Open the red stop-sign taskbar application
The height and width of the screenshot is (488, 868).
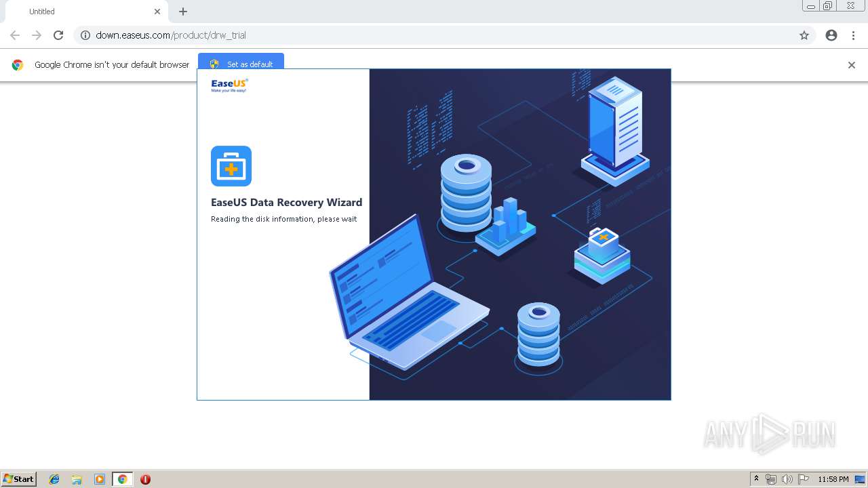pos(145,479)
